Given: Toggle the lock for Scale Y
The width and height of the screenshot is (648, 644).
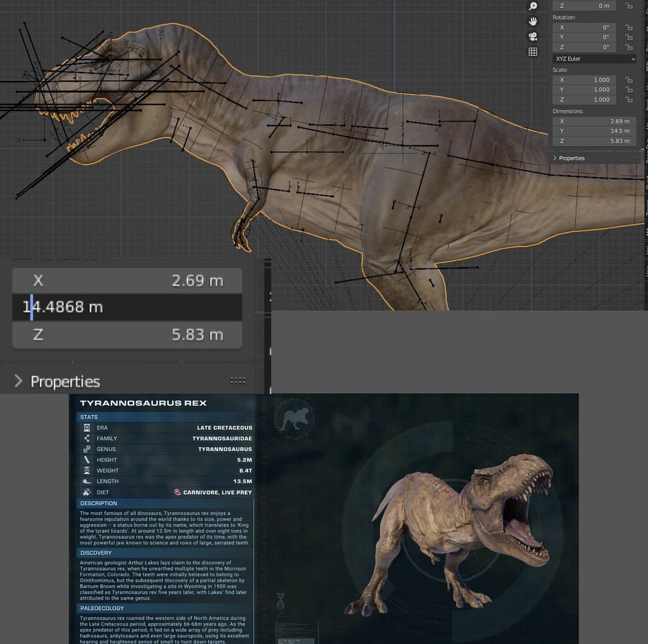Looking at the screenshot, I should click(x=629, y=90).
